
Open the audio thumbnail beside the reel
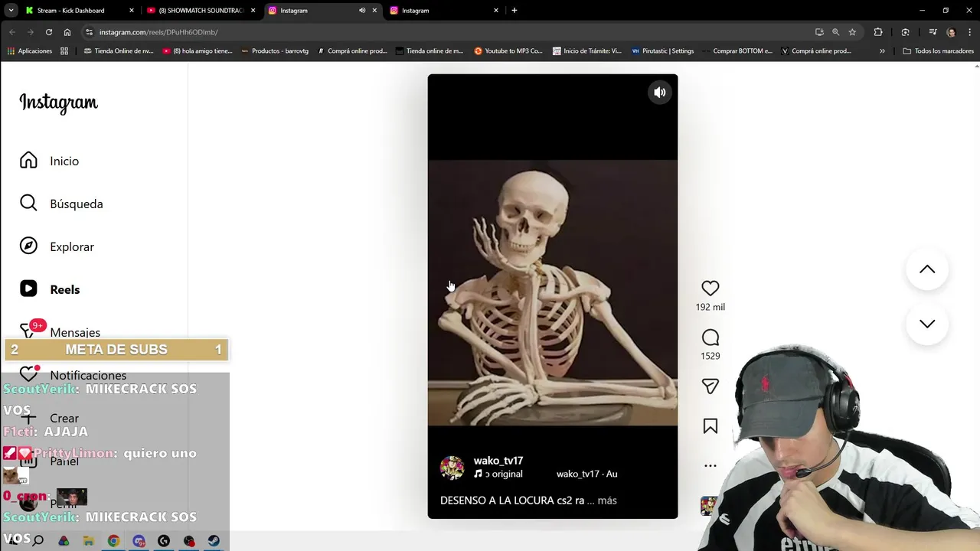coord(709,506)
